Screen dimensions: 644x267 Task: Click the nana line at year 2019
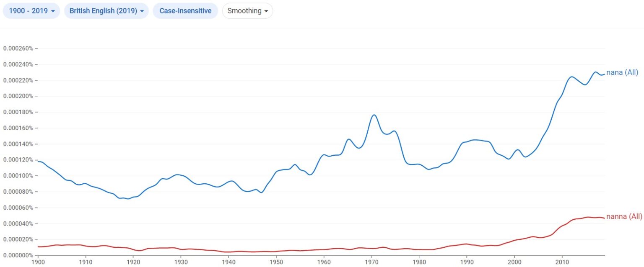tap(603, 74)
